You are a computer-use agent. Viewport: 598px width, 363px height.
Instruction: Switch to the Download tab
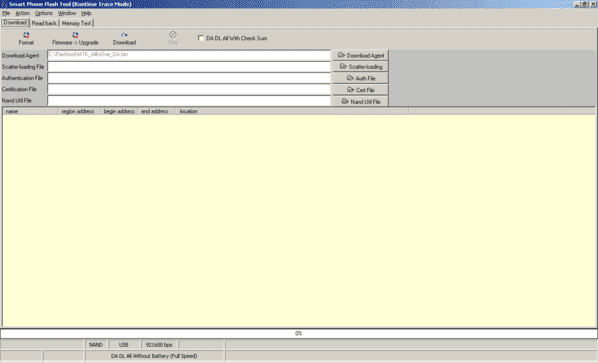click(x=15, y=23)
